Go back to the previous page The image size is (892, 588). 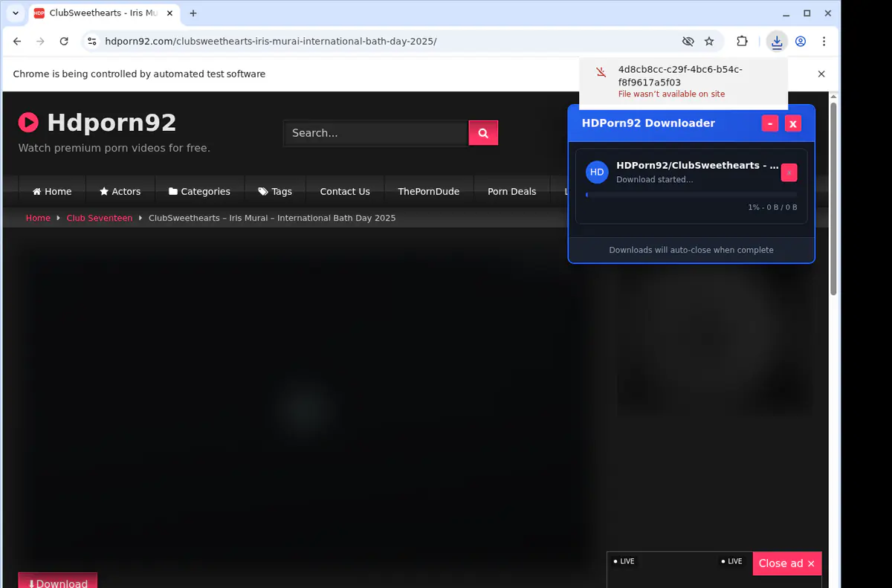click(17, 42)
